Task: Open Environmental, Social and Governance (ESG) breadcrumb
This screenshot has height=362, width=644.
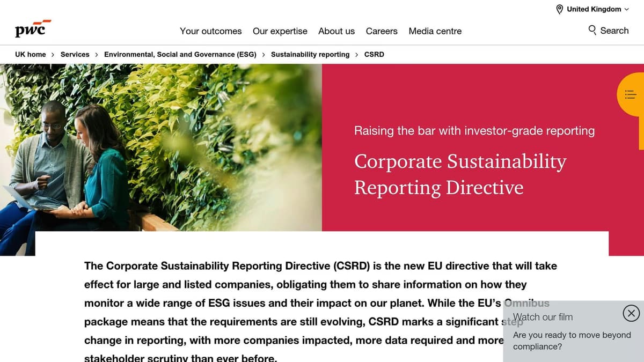Action: pyautogui.click(x=179, y=54)
